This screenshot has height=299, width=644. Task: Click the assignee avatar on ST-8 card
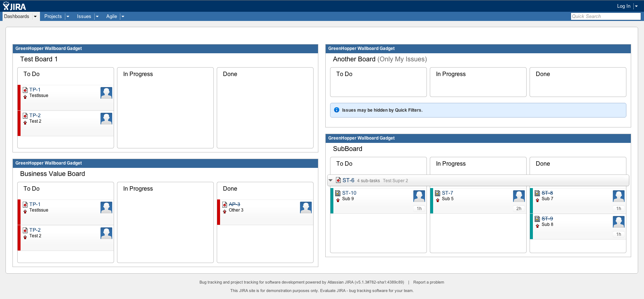pyautogui.click(x=618, y=196)
